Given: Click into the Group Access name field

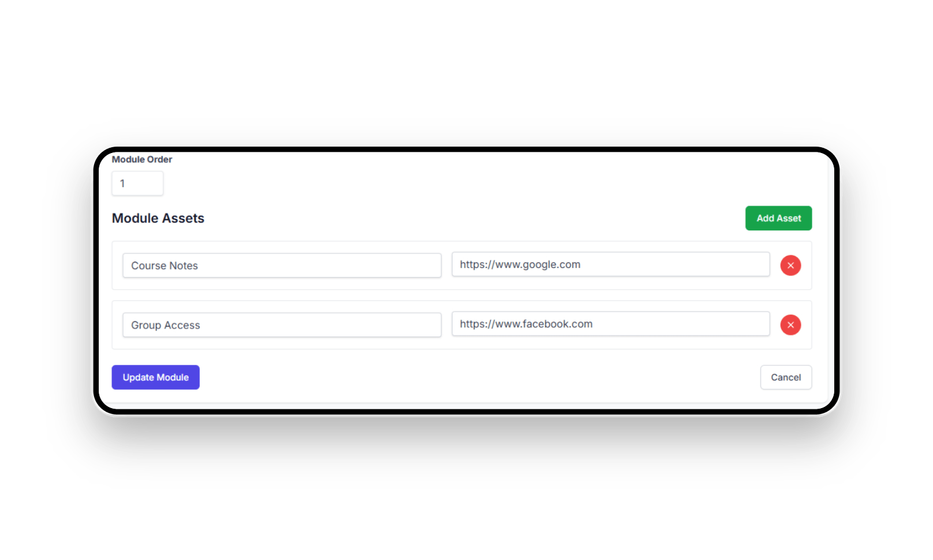Looking at the screenshot, I should point(282,325).
